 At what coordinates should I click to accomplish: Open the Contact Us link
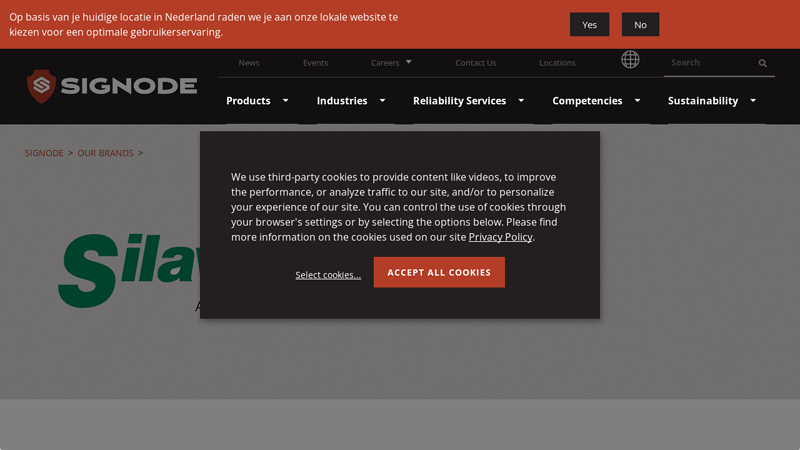coord(476,63)
